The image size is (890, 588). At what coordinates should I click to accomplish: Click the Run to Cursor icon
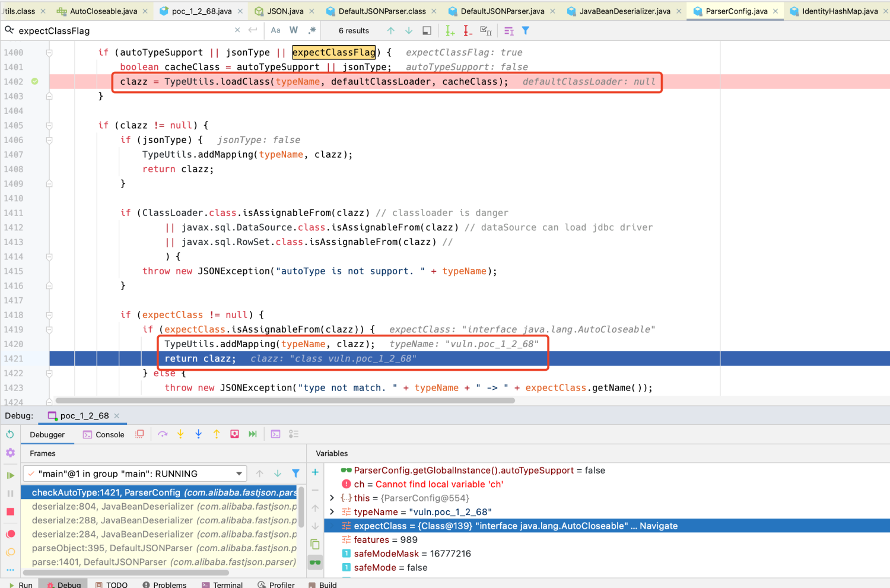click(253, 434)
